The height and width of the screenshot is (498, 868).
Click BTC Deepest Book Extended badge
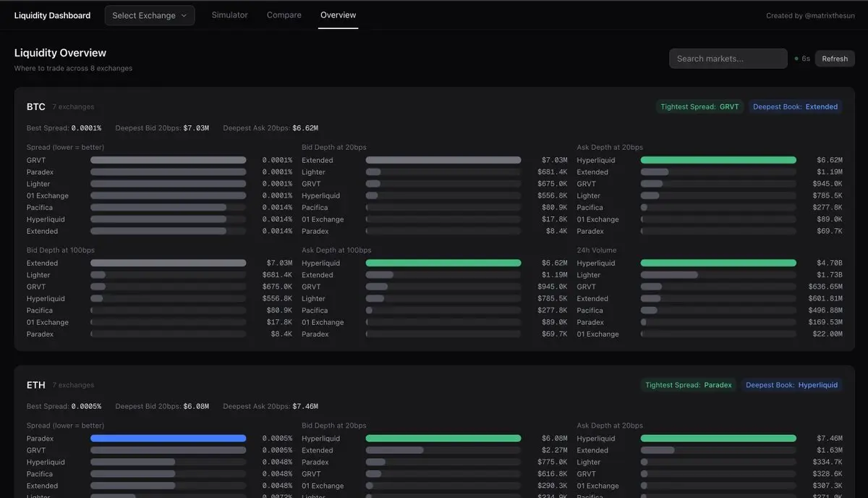click(x=795, y=106)
